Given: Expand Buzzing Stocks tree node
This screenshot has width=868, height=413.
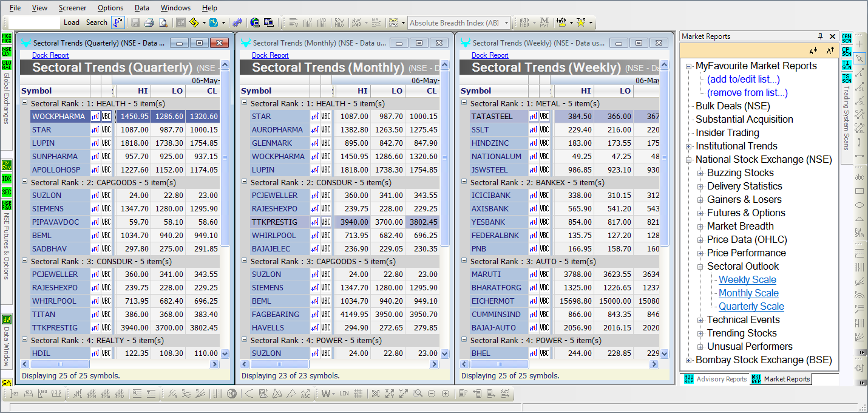Looking at the screenshot, I should [700, 173].
